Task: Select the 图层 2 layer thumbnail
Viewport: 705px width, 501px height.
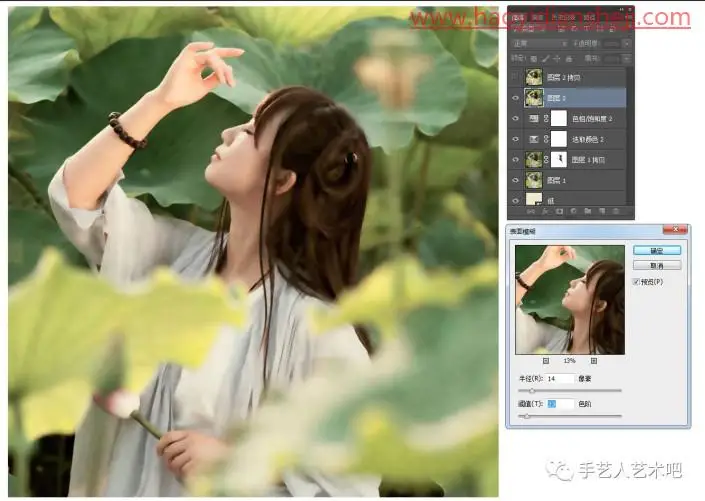Action: 534,98
